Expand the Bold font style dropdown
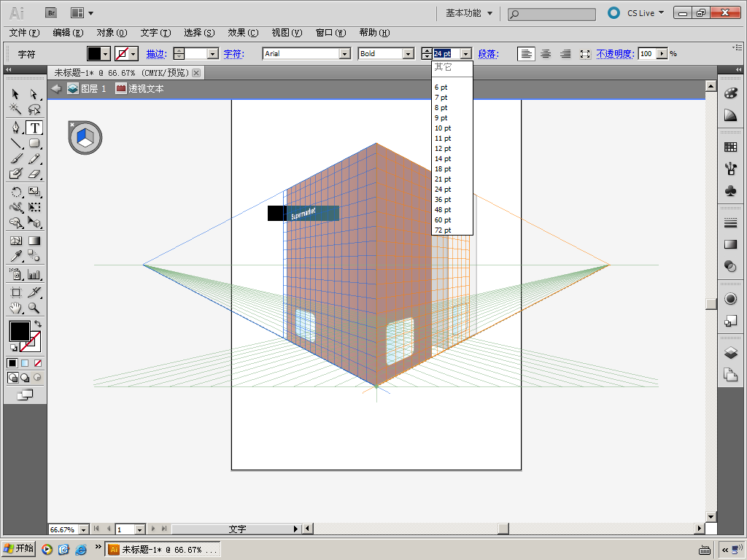The width and height of the screenshot is (747, 560). tap(409, 54)
